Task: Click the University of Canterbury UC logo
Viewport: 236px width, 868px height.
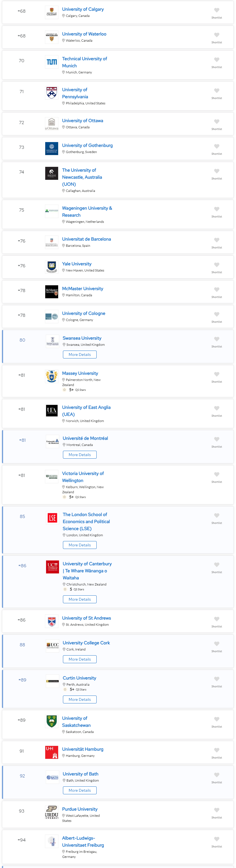Action: (52, 567)
